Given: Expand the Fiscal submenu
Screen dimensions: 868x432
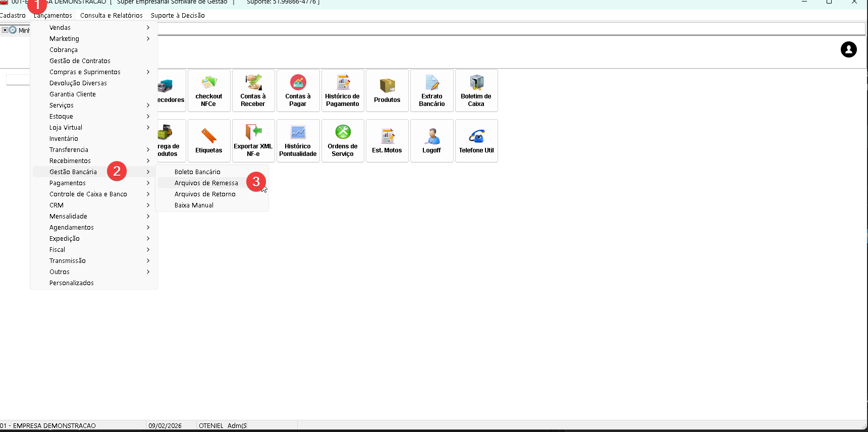Looking at the screenshot, I should [x=57, y=250].
